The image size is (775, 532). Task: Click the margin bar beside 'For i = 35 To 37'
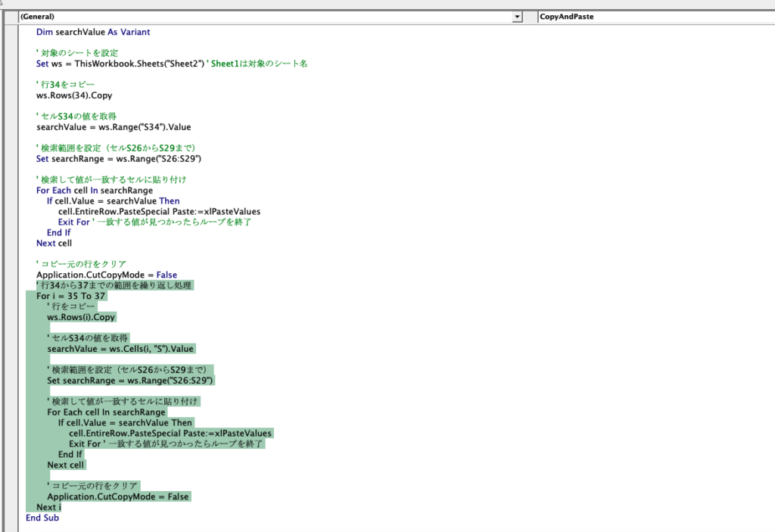pyautogui.click(x=10, y=297)
